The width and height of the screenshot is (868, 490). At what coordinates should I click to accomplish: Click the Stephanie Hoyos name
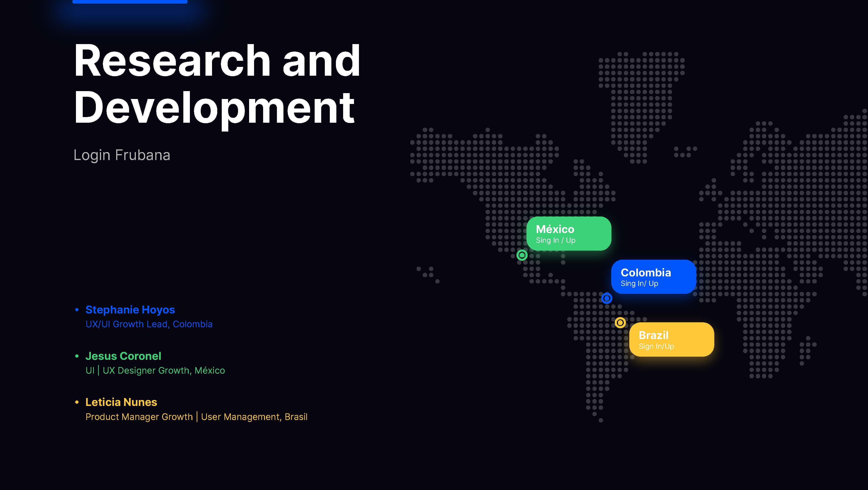click(x=130, y=310)
